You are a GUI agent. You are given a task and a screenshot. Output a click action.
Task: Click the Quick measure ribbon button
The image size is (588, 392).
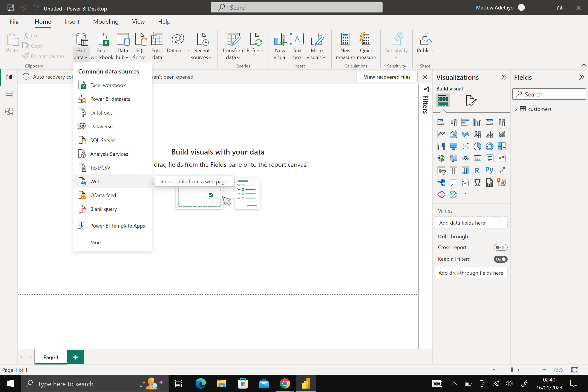(x=366, y=46)
